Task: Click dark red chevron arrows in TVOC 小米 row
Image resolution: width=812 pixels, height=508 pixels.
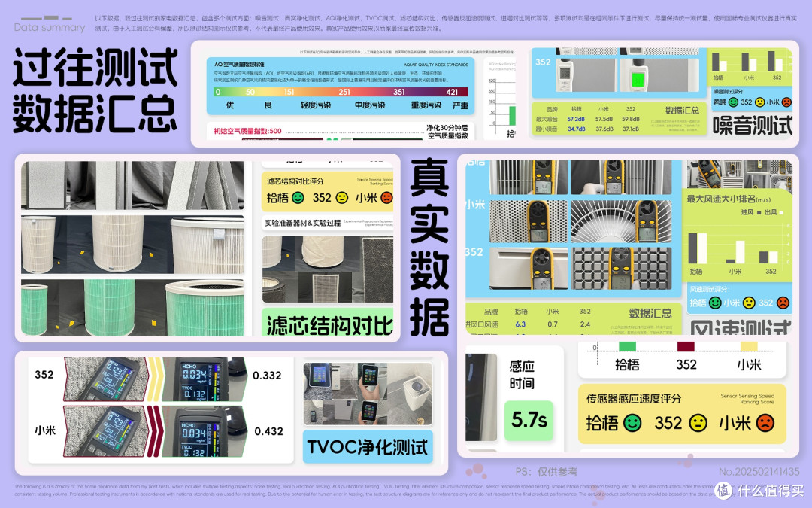Action: [x=156, y=431]
